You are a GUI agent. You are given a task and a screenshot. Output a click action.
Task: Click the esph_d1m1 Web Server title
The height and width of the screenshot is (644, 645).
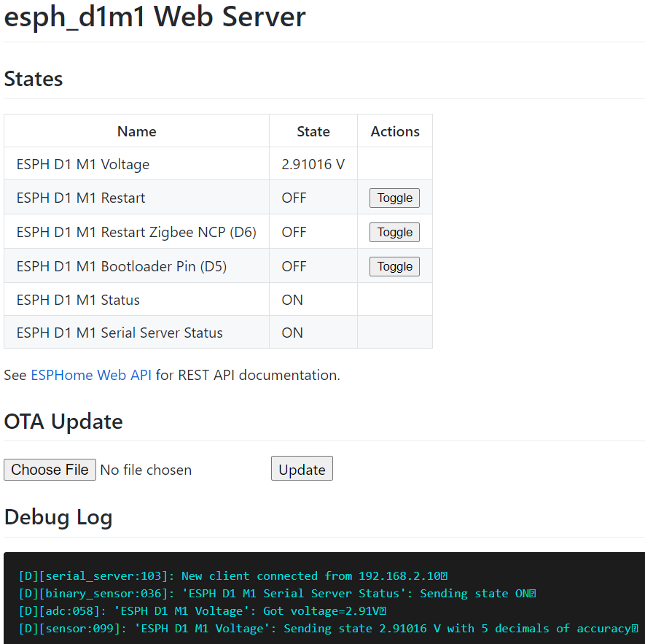point(155,18)
